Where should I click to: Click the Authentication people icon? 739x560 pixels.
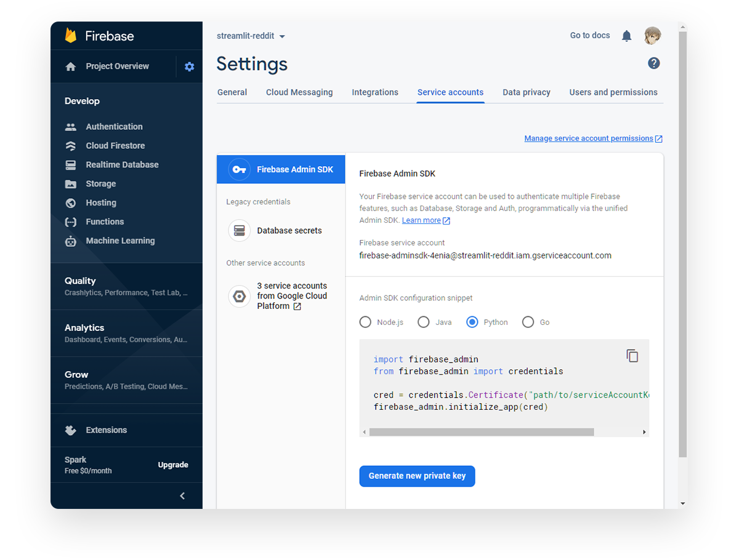click(71, 127)
